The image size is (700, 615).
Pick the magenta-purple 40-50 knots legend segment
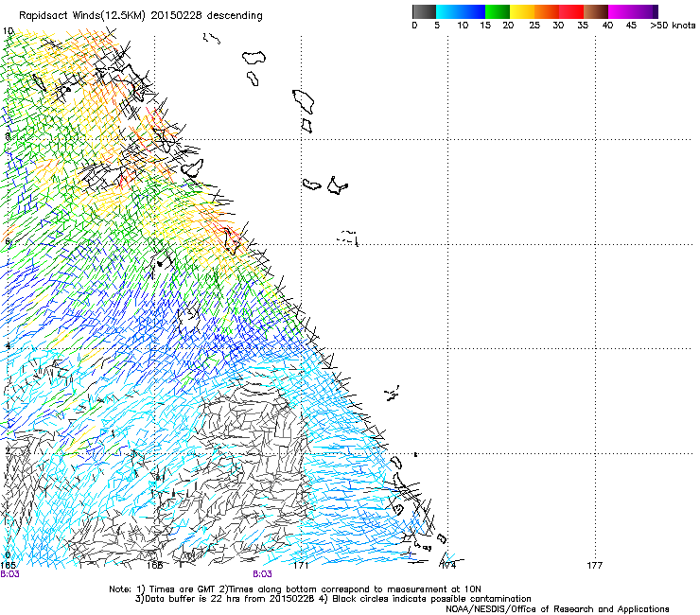pyautogui.click(x=633, y=11)
